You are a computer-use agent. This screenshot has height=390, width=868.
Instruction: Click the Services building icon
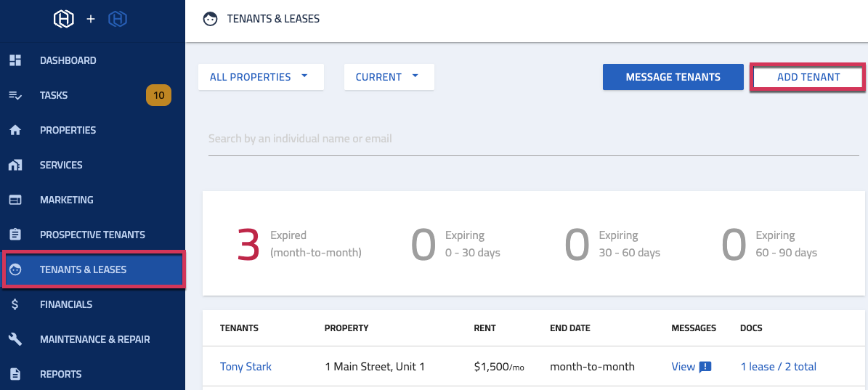pyautogui.click(x=15, y=165)
